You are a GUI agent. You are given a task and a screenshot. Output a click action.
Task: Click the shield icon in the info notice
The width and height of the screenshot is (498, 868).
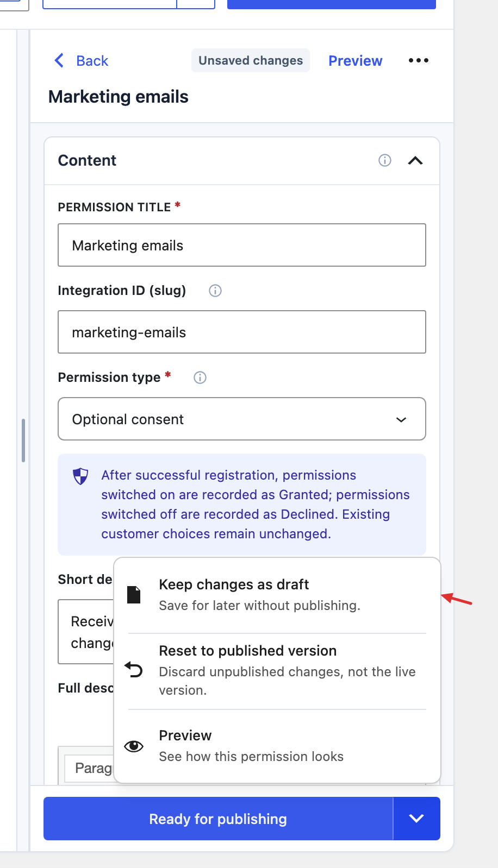pos(80,476)
